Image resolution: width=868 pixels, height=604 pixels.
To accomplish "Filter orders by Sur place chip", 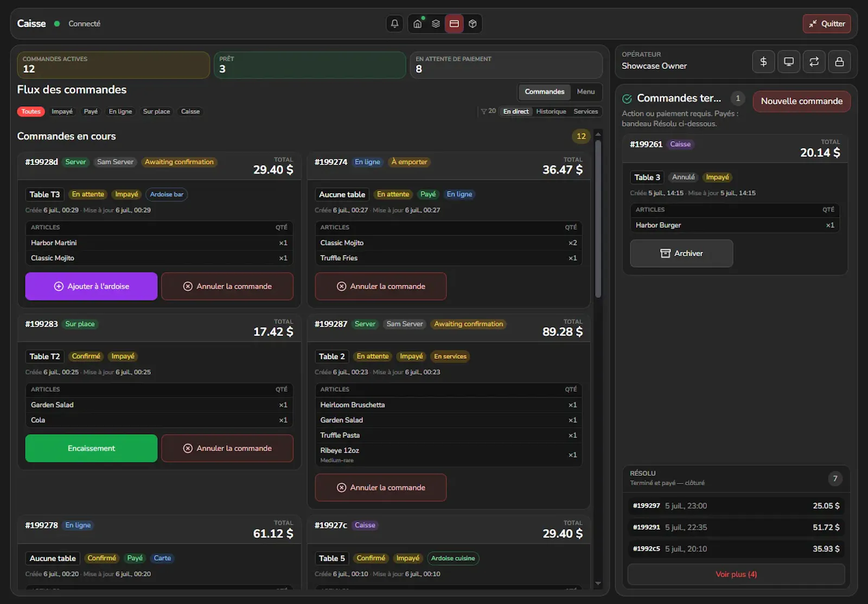I will tap(156, 111).
